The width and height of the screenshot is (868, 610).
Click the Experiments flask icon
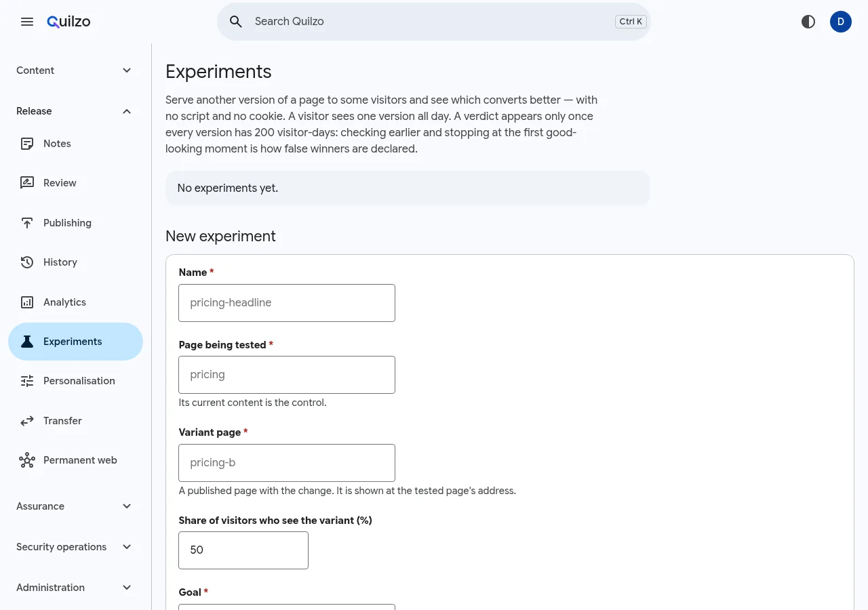27,342
